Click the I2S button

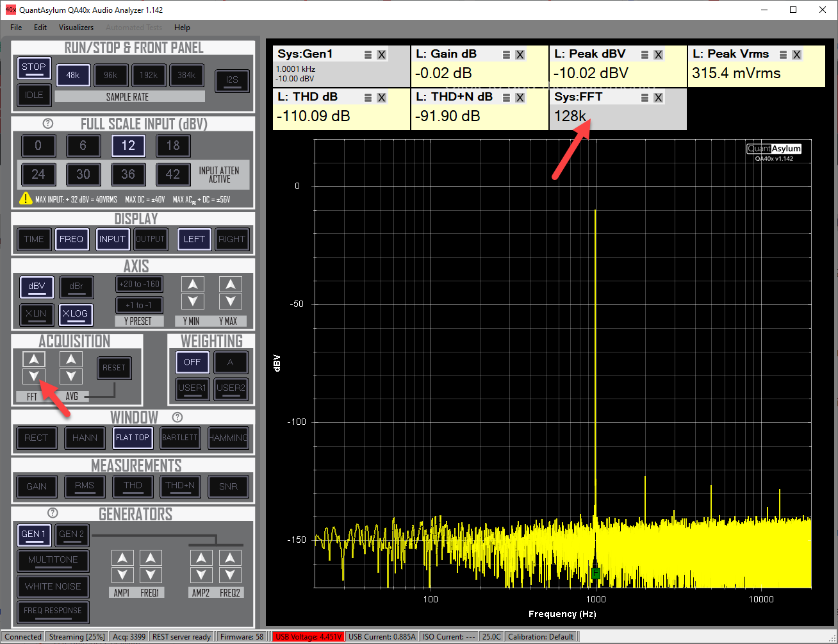[232, 80]
